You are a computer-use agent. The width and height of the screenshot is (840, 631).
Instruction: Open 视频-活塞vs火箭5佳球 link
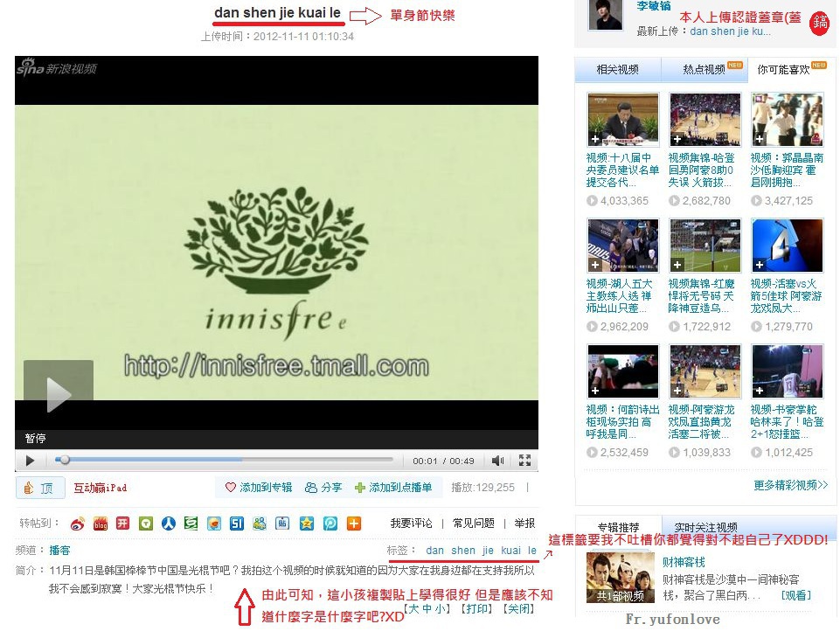pos(786,296)
